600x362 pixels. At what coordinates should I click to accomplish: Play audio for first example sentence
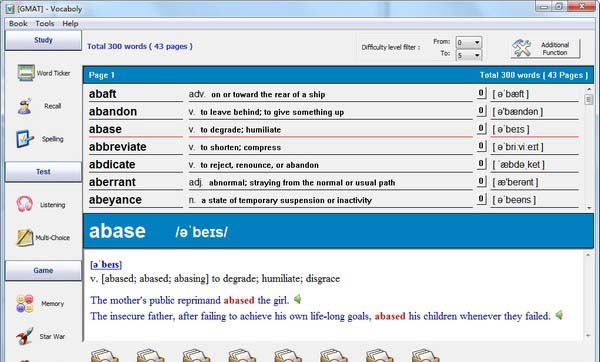[x=297, y=299]
